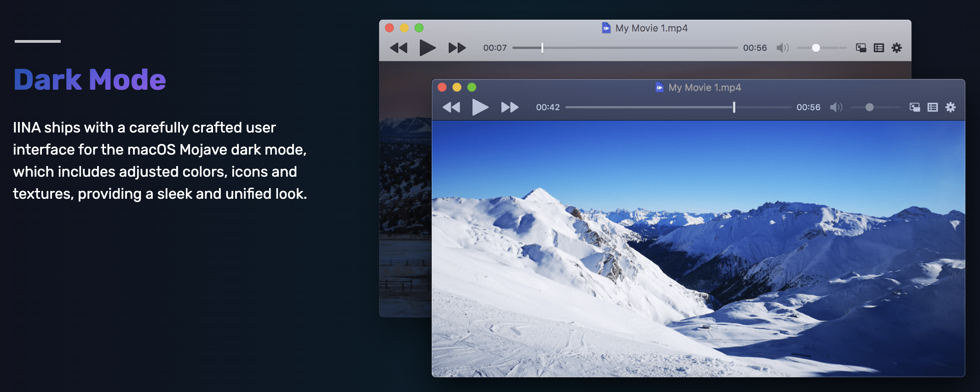The height and width of the screenshot is (392, 980).
Task: Show the playlist in the front dark window
Action: tap(933, 107)
